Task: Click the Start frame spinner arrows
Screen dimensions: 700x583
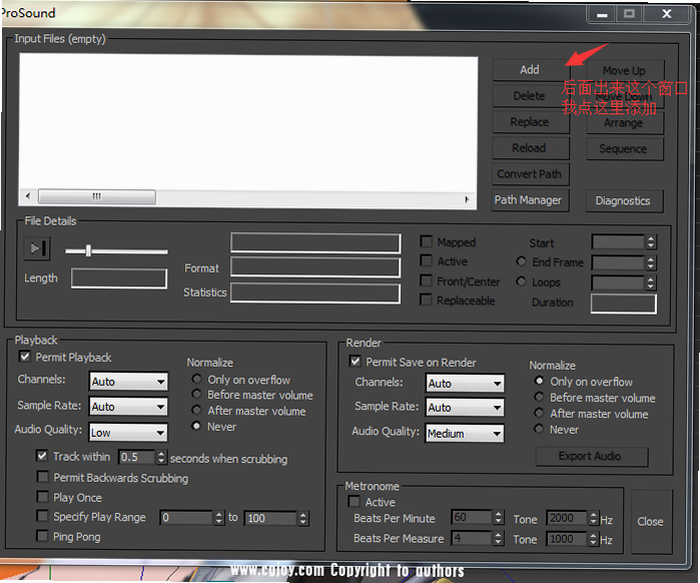Action: click(x=651, y=242)
